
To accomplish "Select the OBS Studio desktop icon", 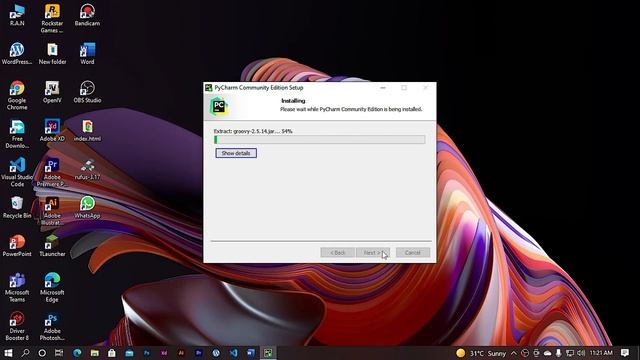I will 87,92.
